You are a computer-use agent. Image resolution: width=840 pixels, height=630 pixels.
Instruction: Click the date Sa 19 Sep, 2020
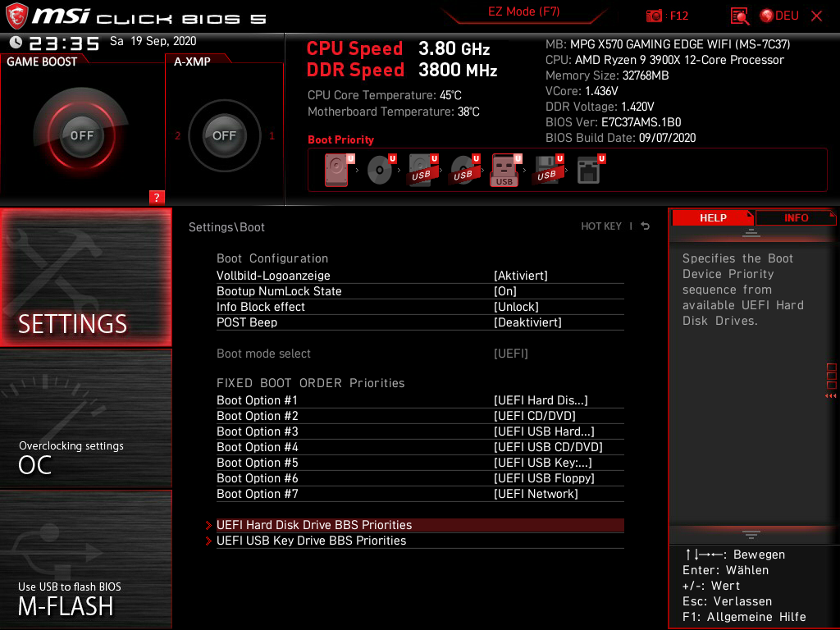pyautogui.click(x=153, y=41)
